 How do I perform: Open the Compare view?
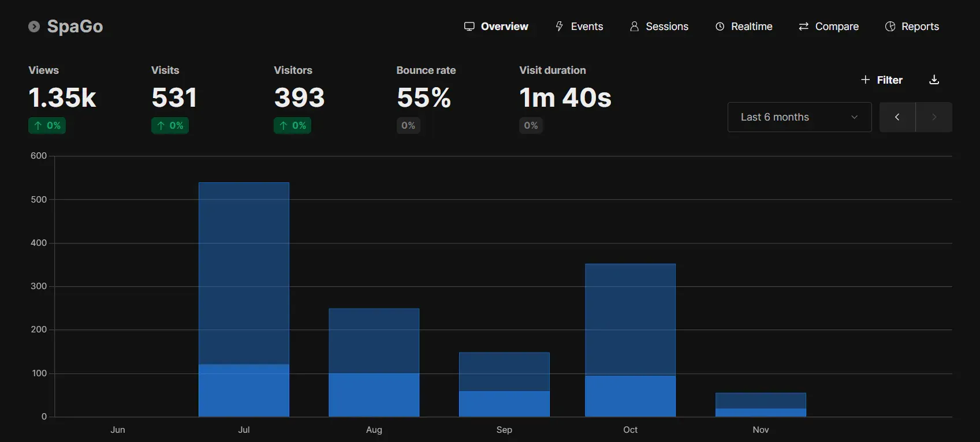pyautogui.click(x=828, y=27)
